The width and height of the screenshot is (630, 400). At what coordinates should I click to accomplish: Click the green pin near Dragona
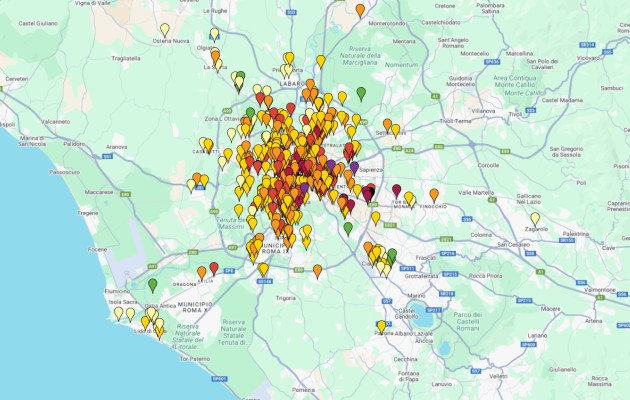click(x=153, y=285)
